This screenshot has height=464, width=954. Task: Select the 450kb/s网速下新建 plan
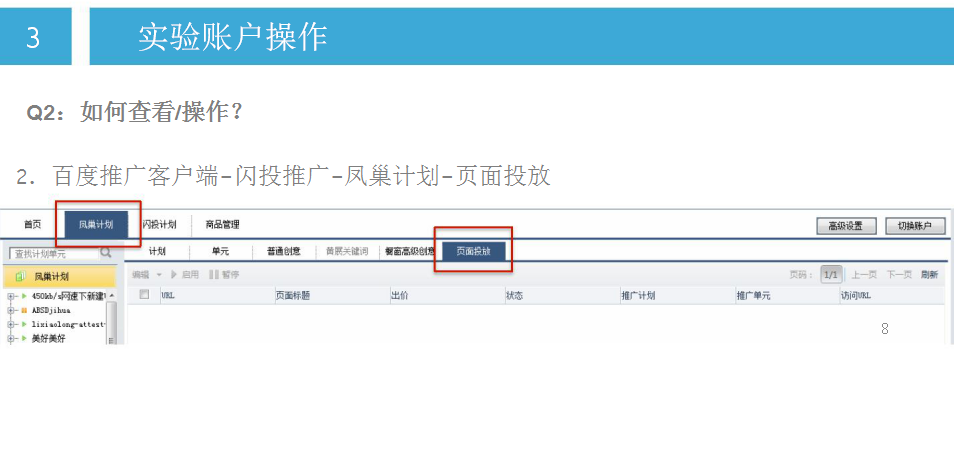(69, 296)
